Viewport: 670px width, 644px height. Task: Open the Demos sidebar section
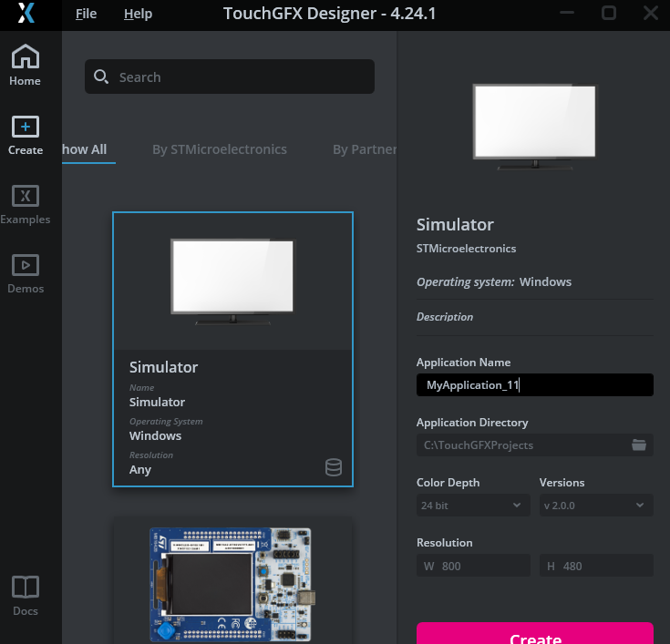26,273
